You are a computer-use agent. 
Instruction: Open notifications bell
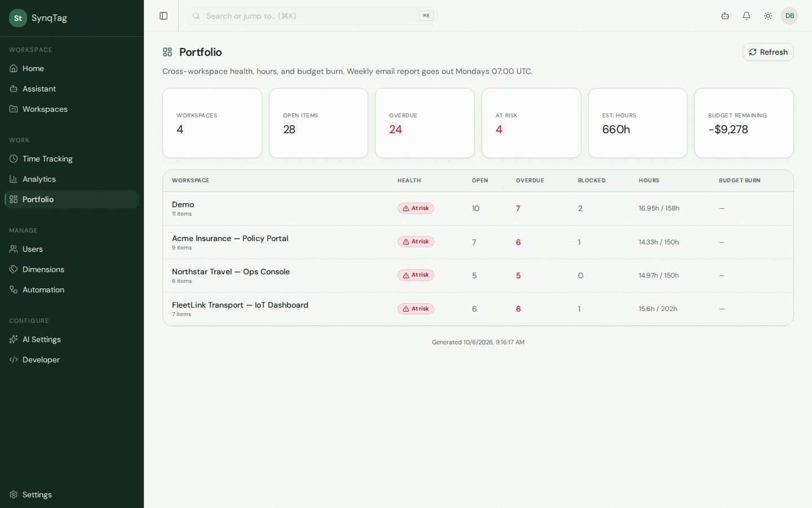tap(747, 16)
